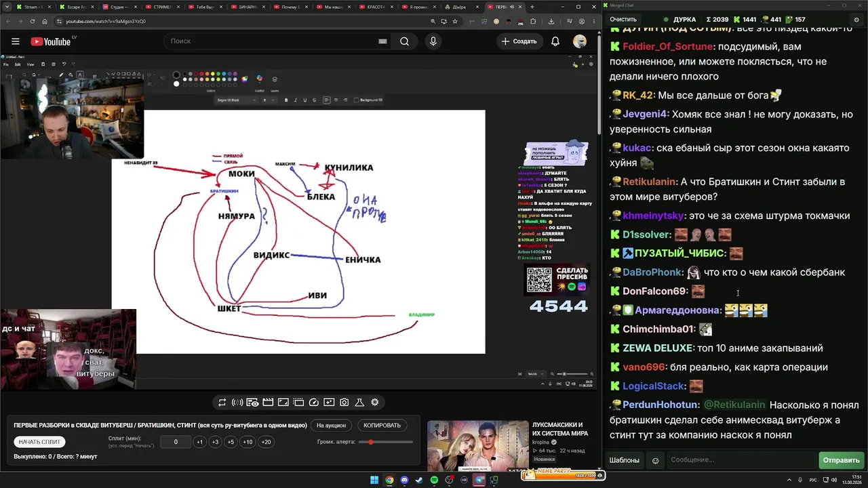Click the Chrome address bar URL
The height and width of the screenshot is (488, 868).
tap(106, 21)
